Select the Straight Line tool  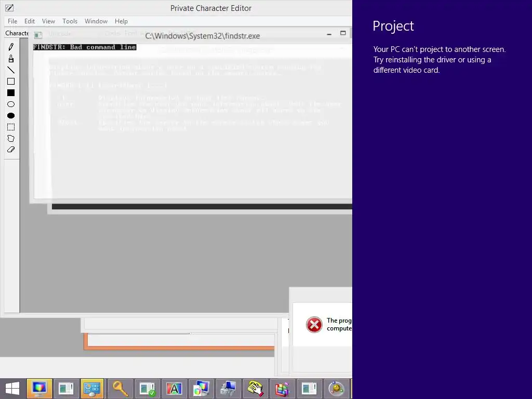click(11, 70)
